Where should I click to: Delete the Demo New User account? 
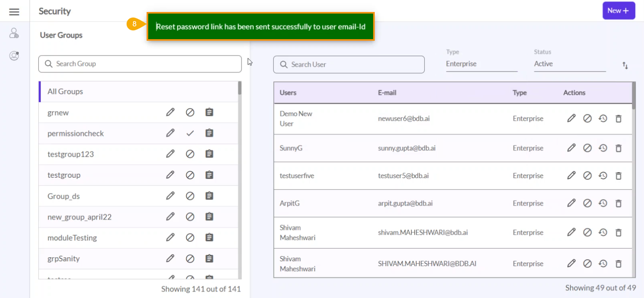[x=618, y=119]
